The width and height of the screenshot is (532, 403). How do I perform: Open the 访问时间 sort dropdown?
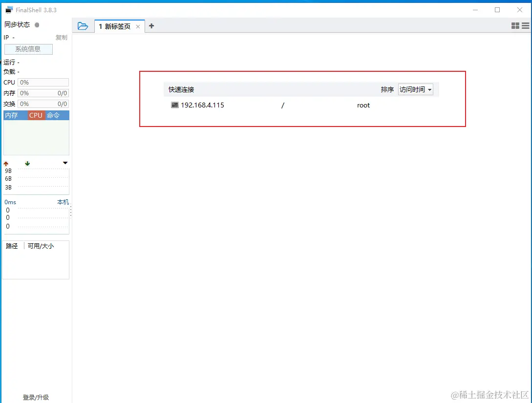(415, 89)
